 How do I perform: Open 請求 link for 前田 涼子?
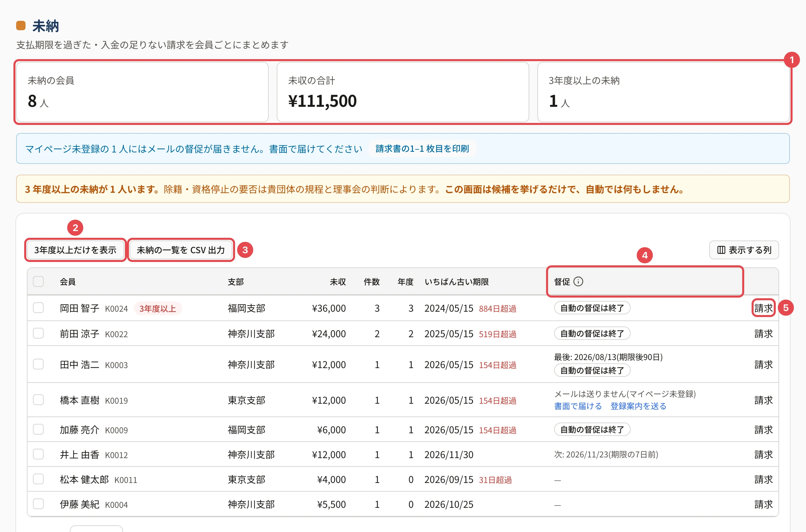coord(763,334)
